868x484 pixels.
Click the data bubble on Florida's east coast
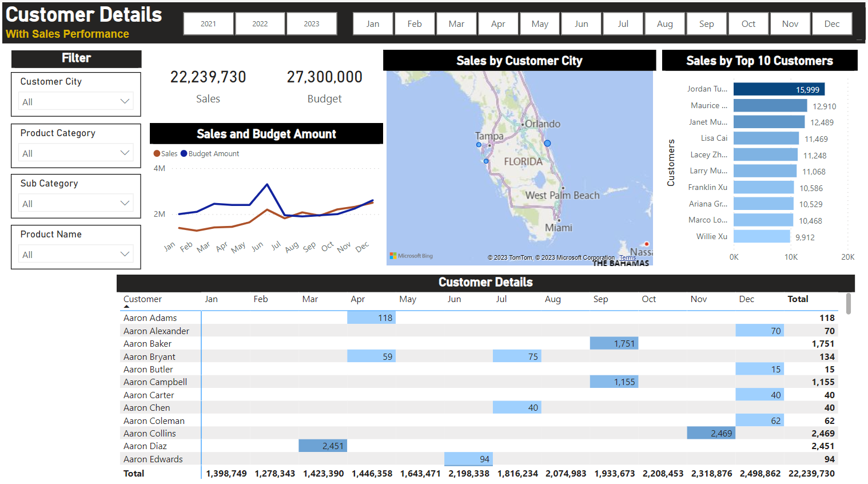[x=547, y=142]
